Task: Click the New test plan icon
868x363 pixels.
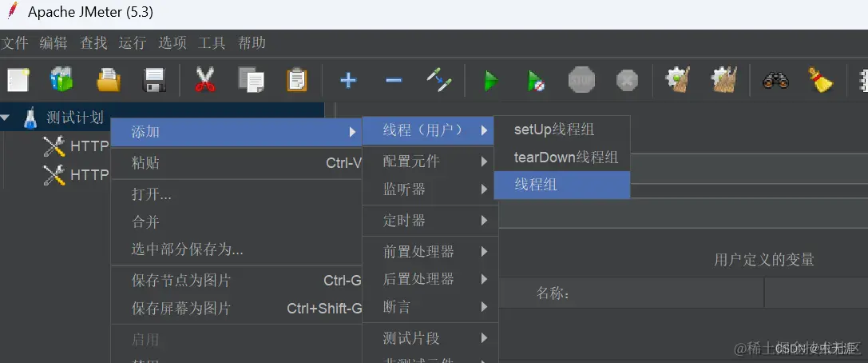Action: (x=18, y=81)
